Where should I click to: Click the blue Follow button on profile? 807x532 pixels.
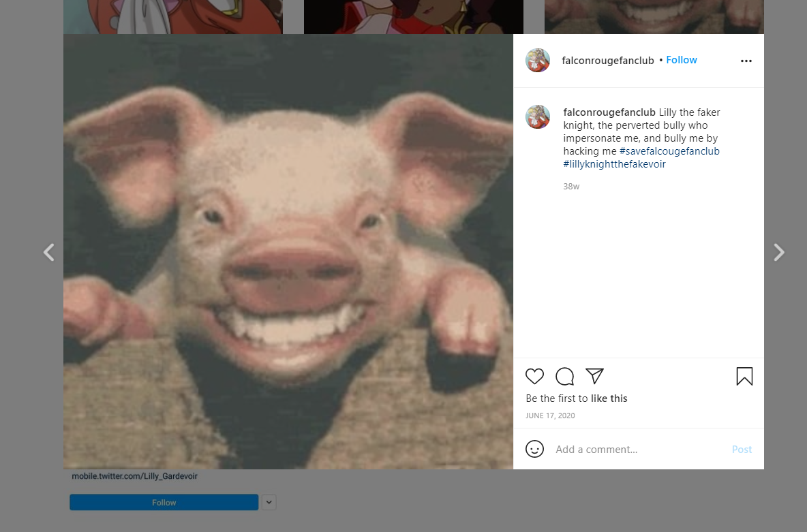(164, 502)
